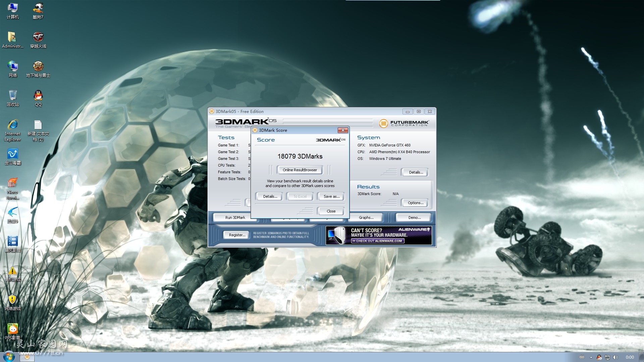Screen dimensions: 644x362
Task: Click the Game Test 2 label
Action: coord(228,152)
